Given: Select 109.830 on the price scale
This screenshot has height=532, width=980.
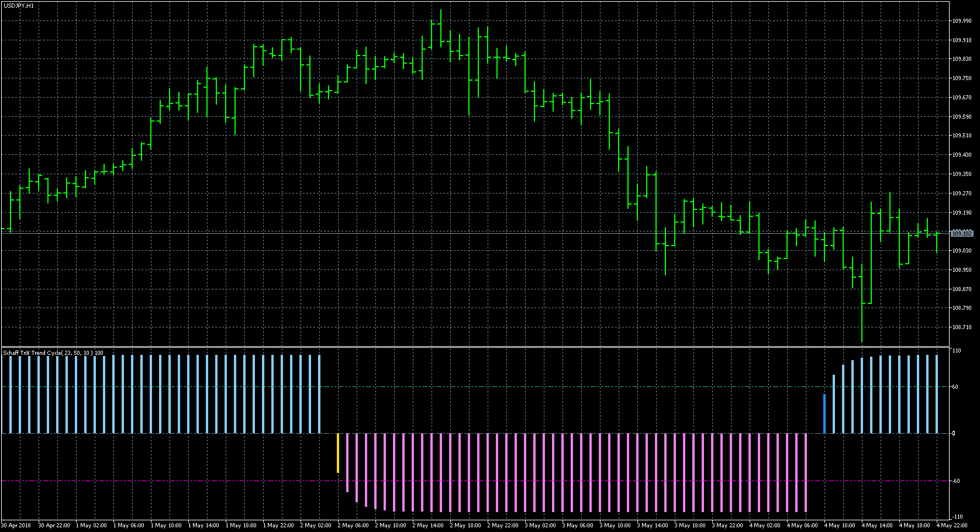Looking at the screenshot, I should [x=962, y=59].
